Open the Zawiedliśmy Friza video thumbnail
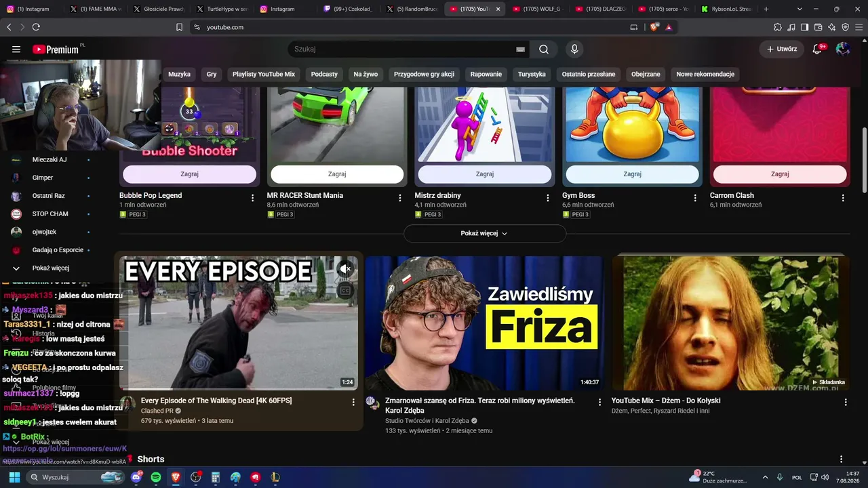Viewport: 868px width, 488px height. (484, 323)
